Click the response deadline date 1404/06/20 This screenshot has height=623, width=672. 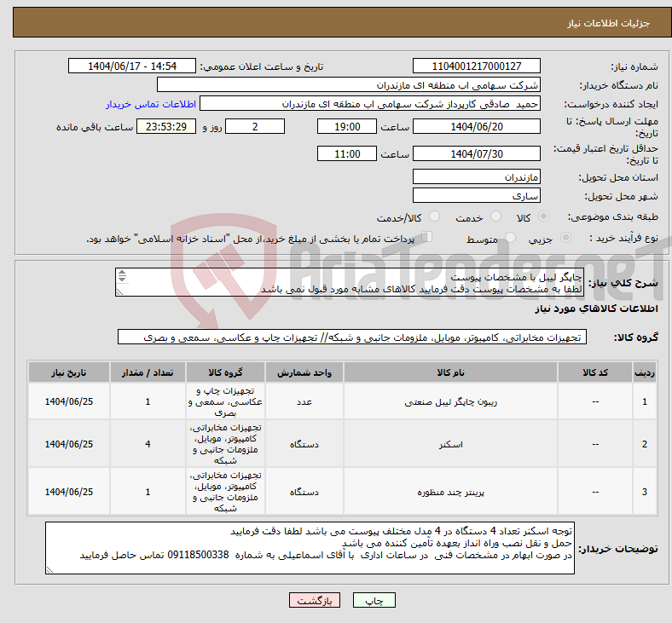(x=476, y=127)
